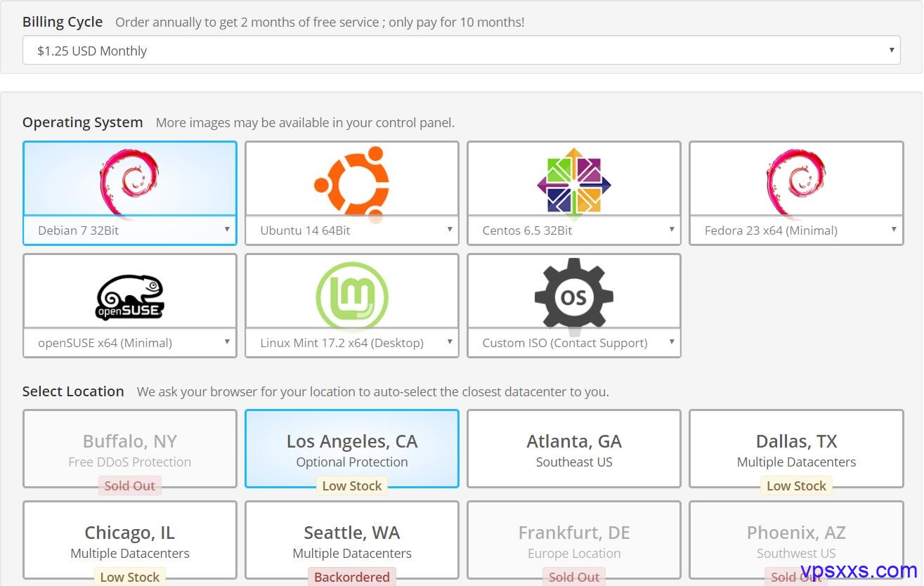Choose the Phoenix, AZ location

(796, 540)
